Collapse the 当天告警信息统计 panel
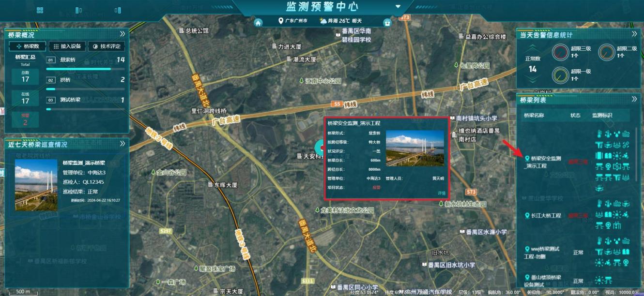This screenshot has width=644, height=296. pos(634,34)
